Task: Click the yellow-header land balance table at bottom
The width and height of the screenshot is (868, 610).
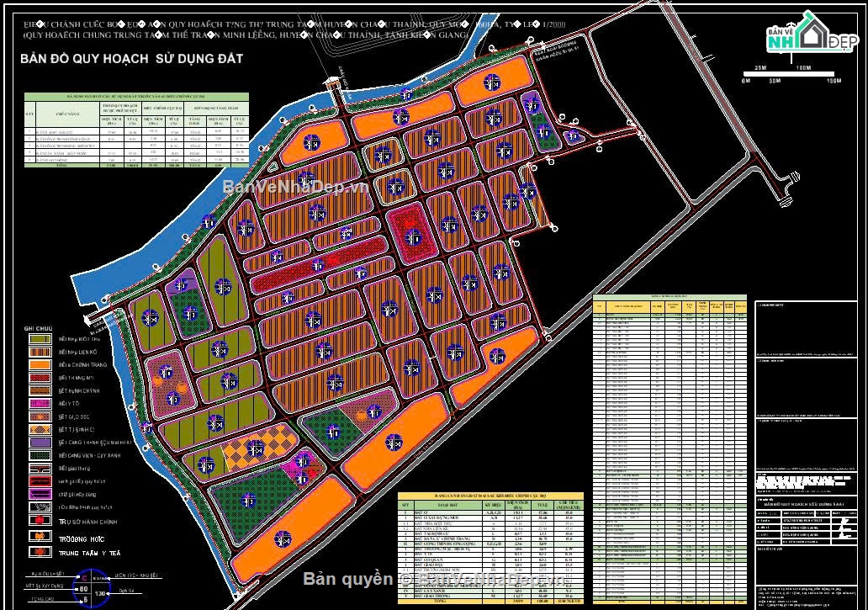Action: pyautogui.click(x=490, y=545)
